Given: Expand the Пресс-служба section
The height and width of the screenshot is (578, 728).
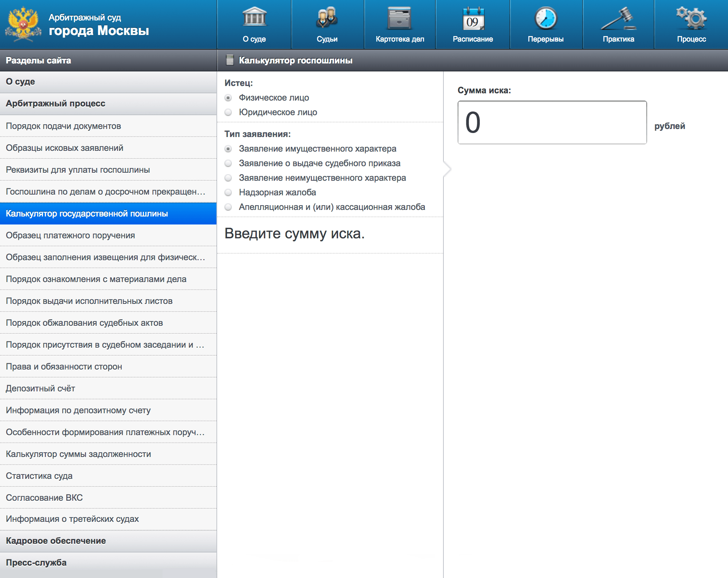Looking at the screenshot, I should tap(108, 563).
